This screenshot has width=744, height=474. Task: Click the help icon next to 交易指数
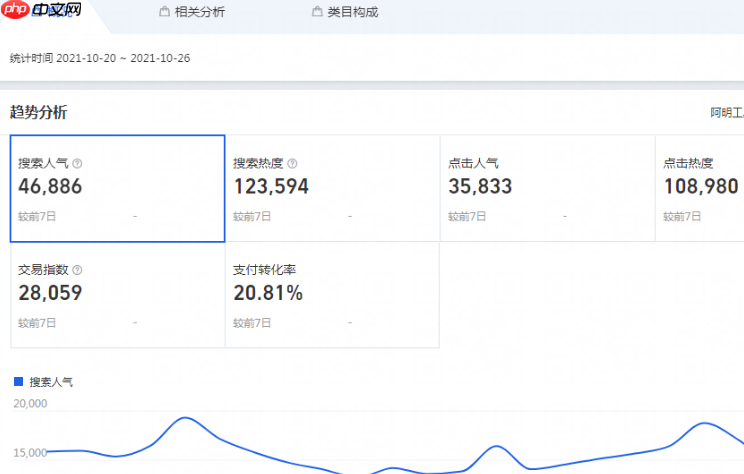tap(77, 270)
